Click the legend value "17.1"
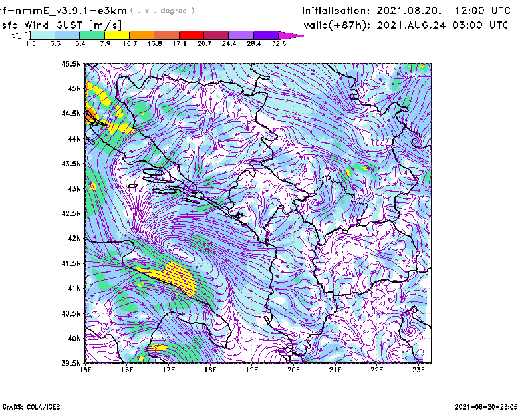The height and width of the screenshot is (411, 532). pos(180,43)
